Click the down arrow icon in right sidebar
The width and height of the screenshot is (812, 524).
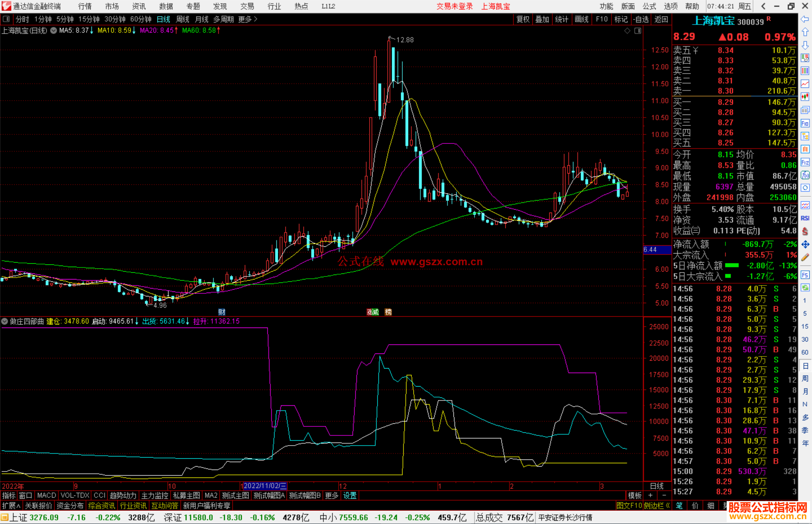[x=805, y=45]
